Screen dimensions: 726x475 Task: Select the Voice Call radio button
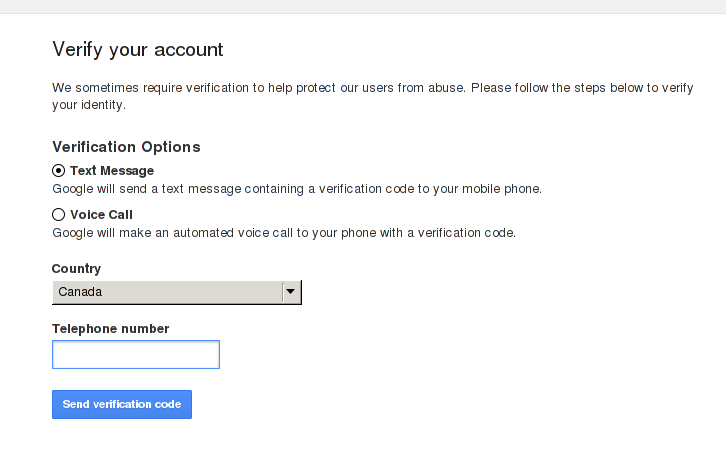pyautogui.click(x=58, y=215)
